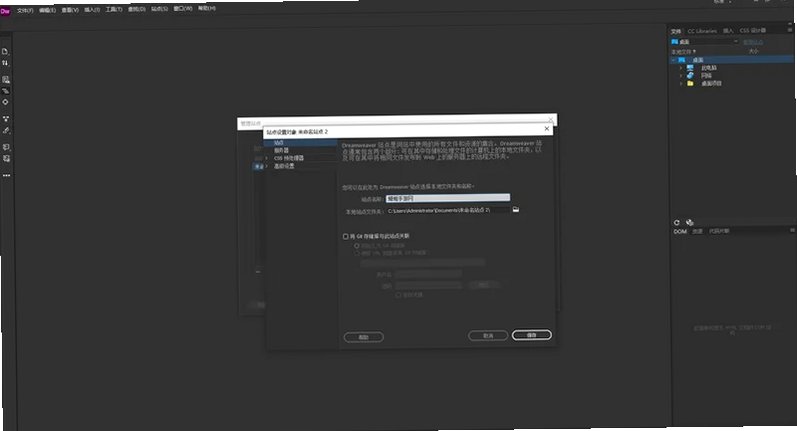797x431 pixels.
Task: Select 网络 network icon in Files tree
Action: 690,75
